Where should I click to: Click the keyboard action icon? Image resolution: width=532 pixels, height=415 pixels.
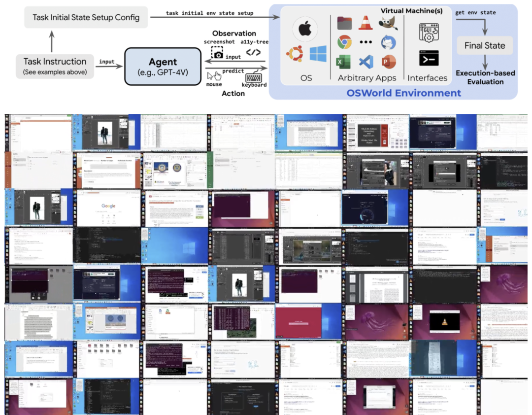click(254, 78)
